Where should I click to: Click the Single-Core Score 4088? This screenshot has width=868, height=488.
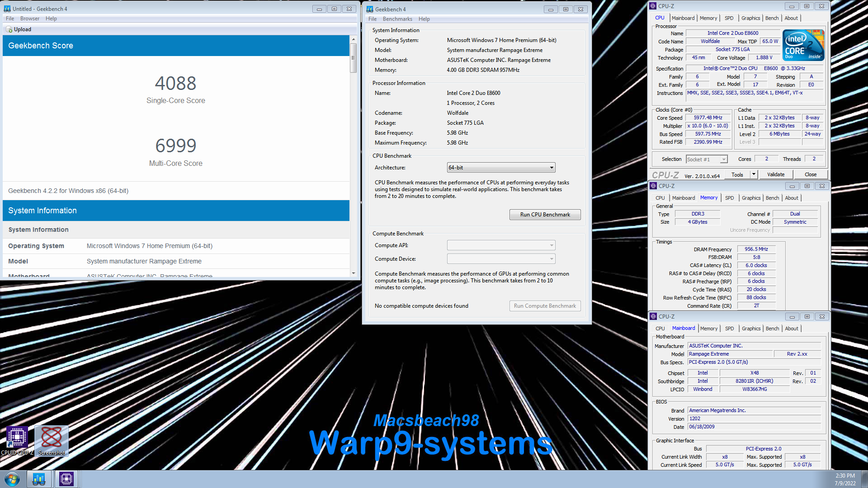(175, 83)
